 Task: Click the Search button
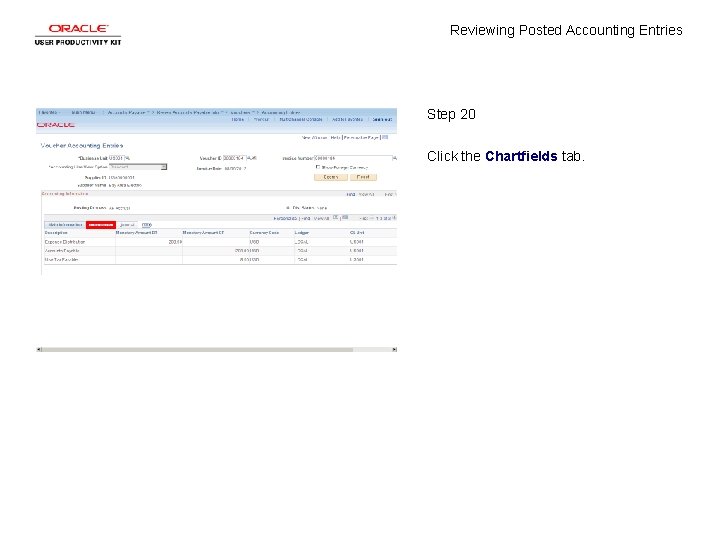(x=331, y=177)
